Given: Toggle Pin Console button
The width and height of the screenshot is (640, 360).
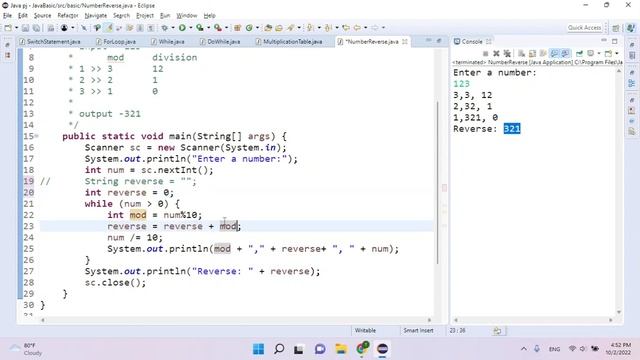Looking at the screenshot, I should [x=579, y=53].
